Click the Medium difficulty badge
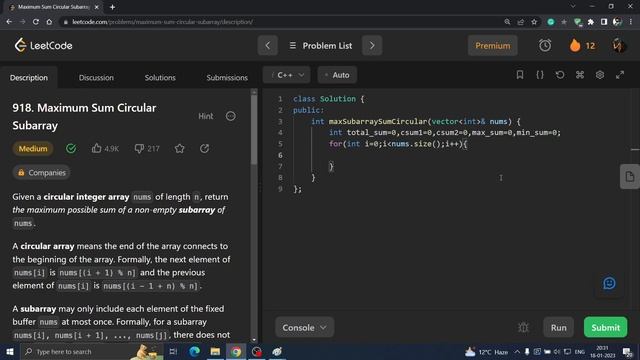 click(x=33, y=149)
